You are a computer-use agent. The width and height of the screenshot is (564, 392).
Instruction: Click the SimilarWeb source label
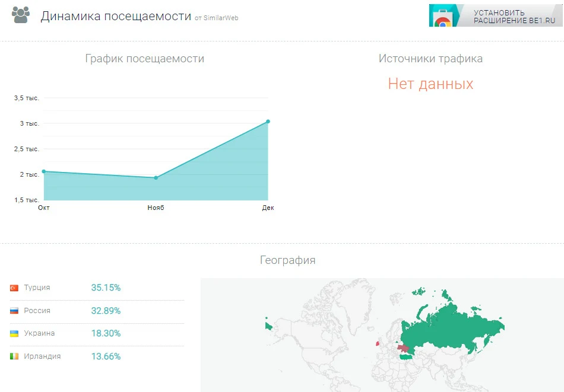point(217,18)
